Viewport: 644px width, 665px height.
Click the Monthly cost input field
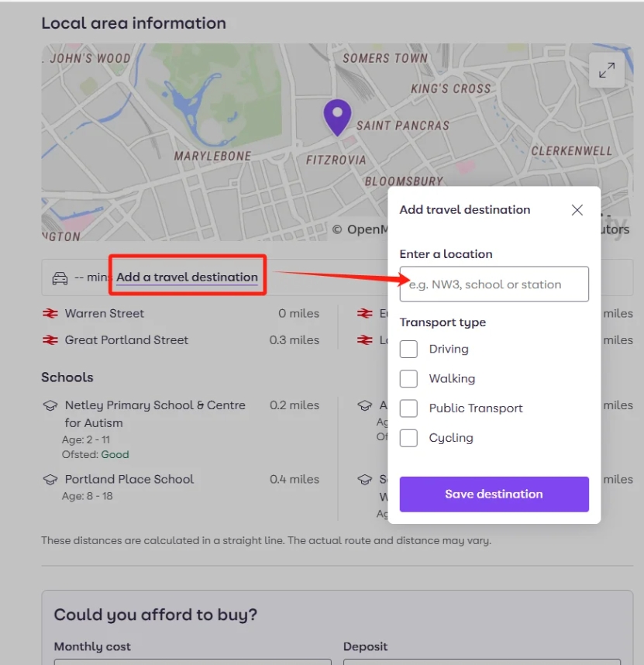[192, 662]
